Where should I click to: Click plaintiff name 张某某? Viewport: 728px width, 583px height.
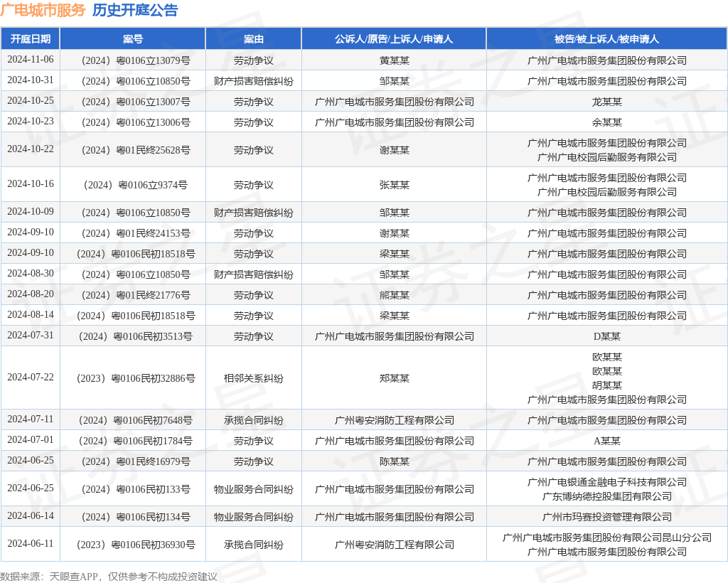pos(394,185)
